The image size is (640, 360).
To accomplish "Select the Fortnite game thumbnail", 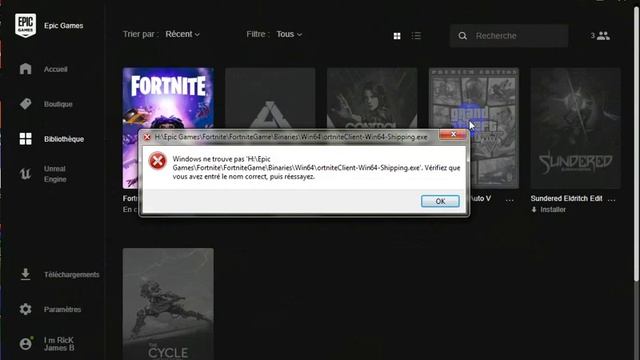I will pyautogui.click(x=168, y=98).
